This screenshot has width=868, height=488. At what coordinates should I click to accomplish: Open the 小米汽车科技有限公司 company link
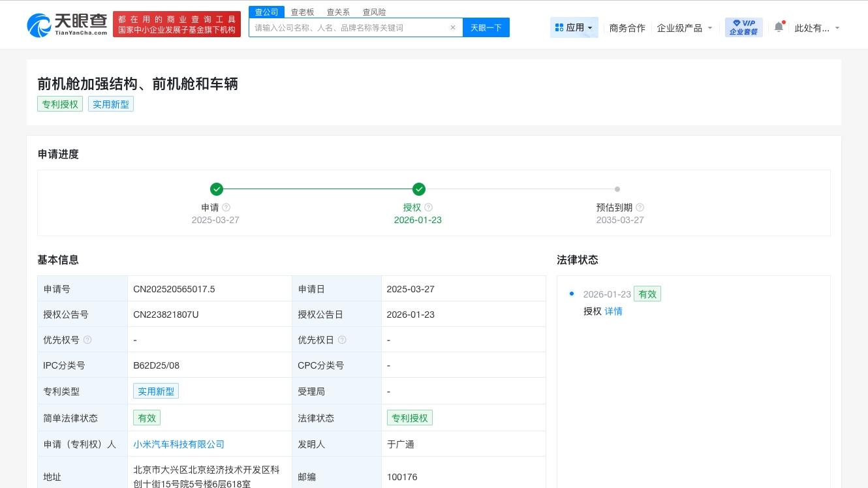click(179, 444)
